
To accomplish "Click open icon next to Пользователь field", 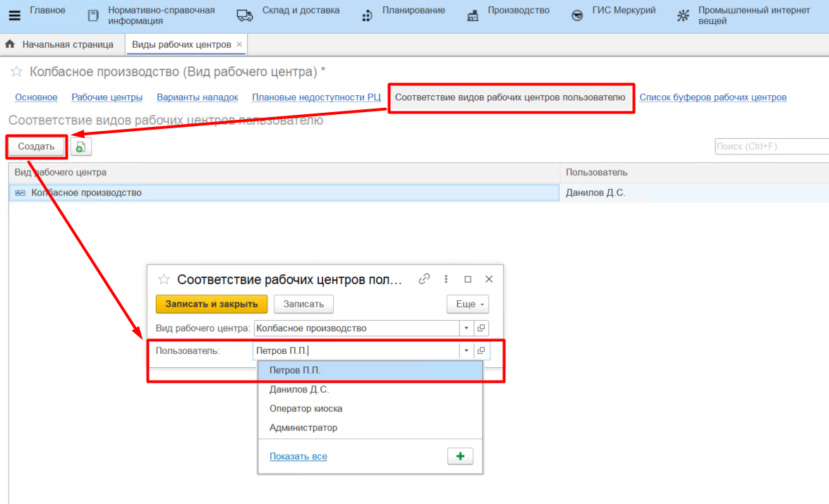I will 482,351.
